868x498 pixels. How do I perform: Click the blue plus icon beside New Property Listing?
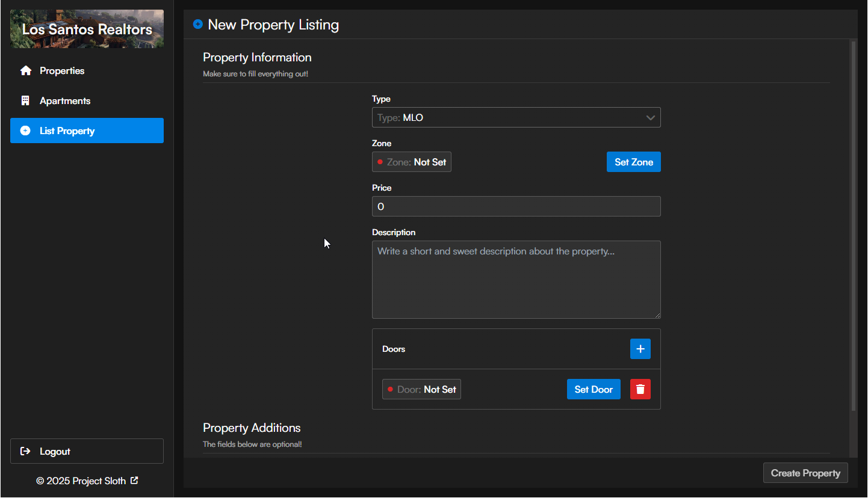[x=198, y=25]
